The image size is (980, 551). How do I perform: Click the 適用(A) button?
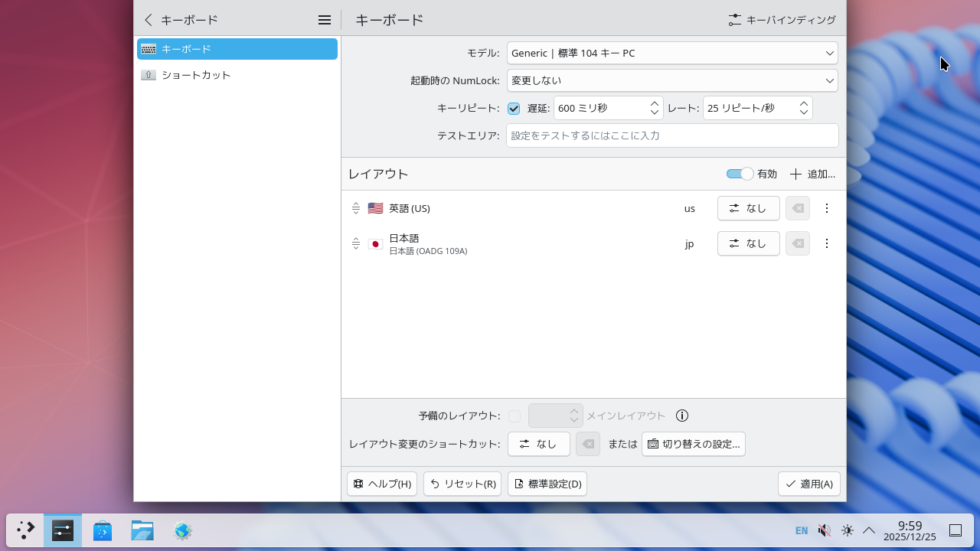point(808,484)
